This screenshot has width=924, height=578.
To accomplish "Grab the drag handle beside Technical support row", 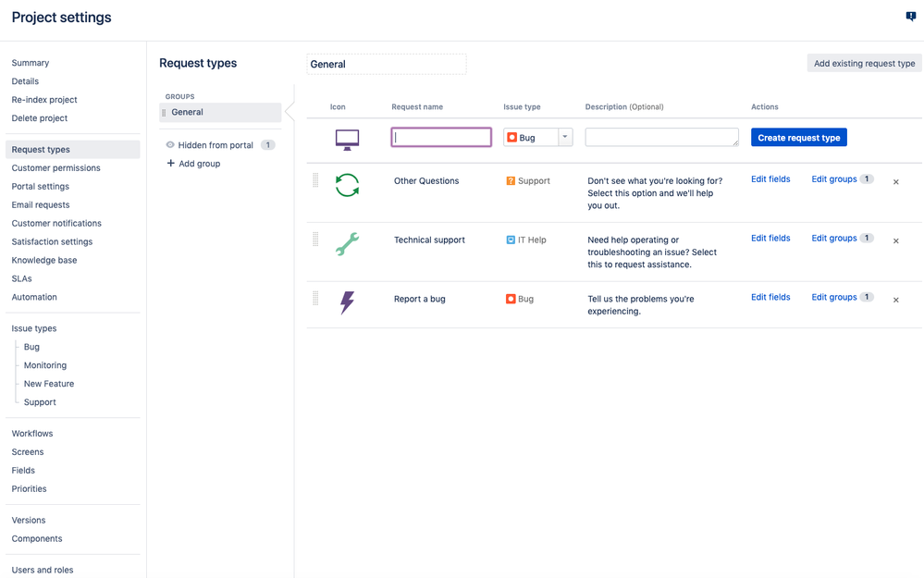I will 315,239.
